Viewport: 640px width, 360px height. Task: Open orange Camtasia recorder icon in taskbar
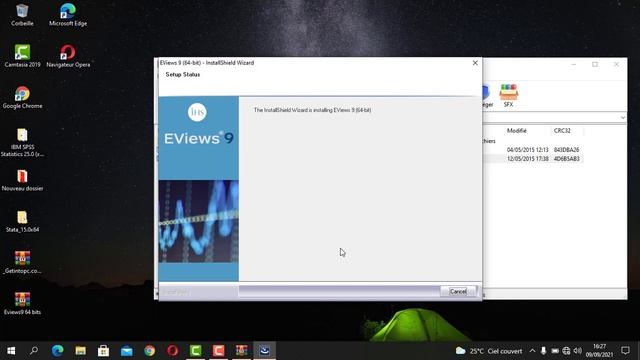point(218,351)
